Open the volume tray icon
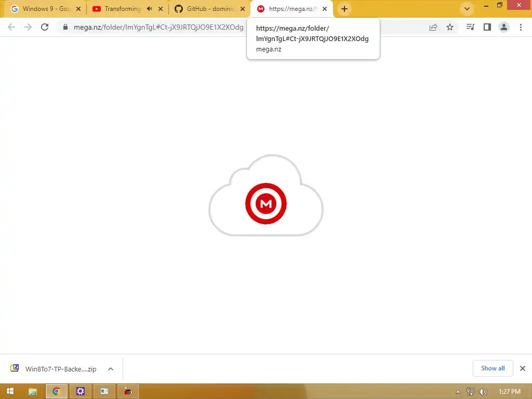Screen dimensions: 532x399 click(483, 392)
